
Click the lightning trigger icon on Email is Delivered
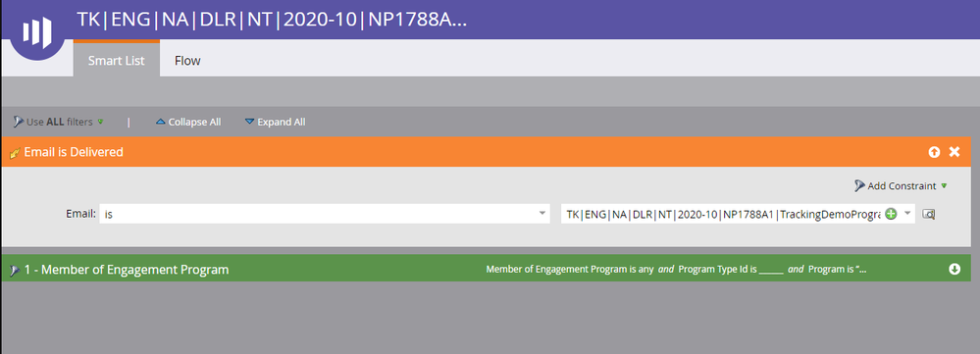[x=15, y=152]
